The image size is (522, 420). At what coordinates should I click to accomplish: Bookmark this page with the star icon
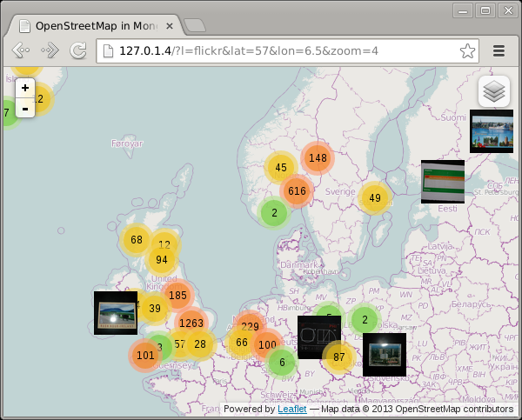[x=468, y=50]
